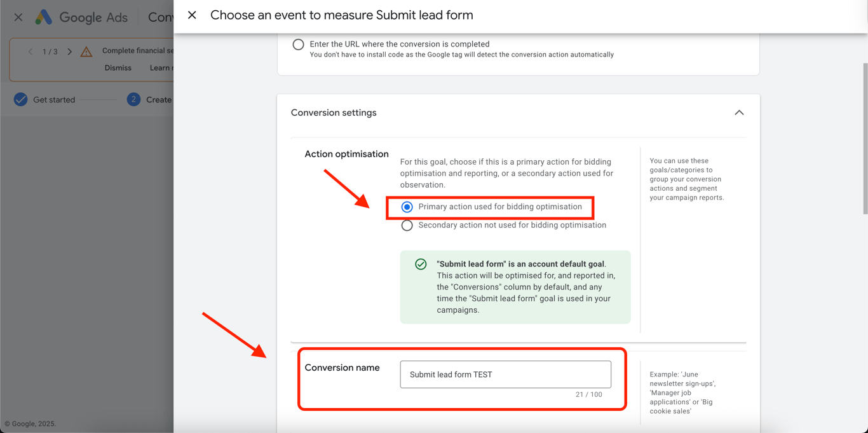
Task: Choose Secondary action not used for bidding
Action: click(x=407, y=226)
